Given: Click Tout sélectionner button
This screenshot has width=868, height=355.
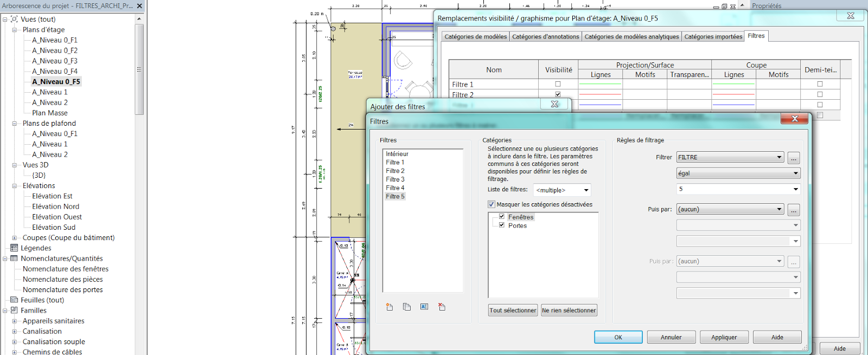Looking at the screenshot, I should pos(513,310).
